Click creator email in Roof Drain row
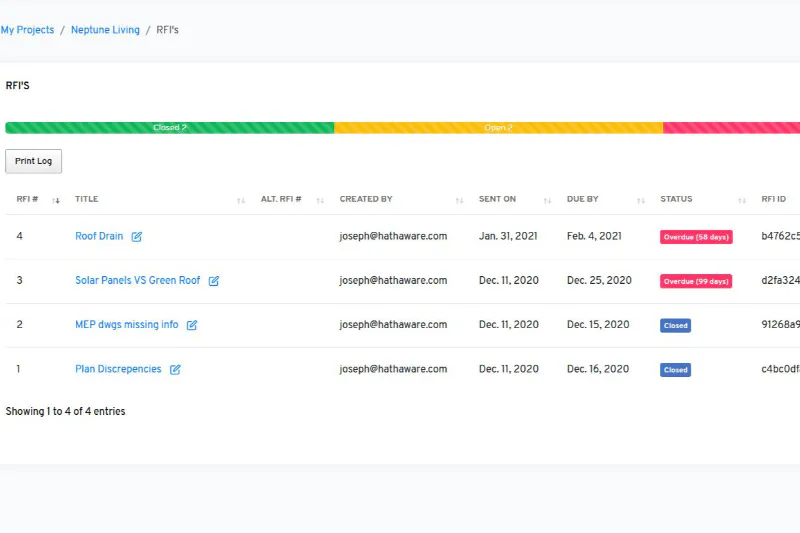Image resolution: width=800 pixels, height=533 pixels. pos(393,236)
